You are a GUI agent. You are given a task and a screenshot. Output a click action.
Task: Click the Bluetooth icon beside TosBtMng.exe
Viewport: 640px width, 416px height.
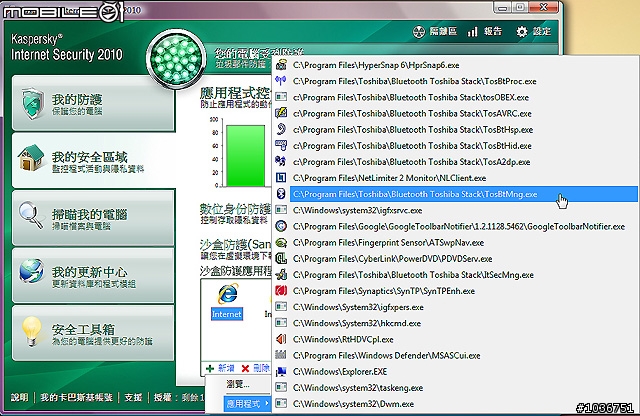click(281, 194)
